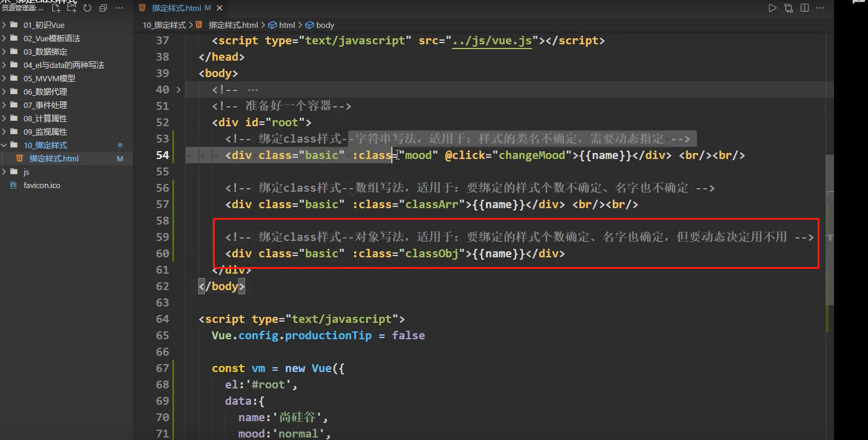
Task: Open changes with the source compare icon
Action: 789,8
